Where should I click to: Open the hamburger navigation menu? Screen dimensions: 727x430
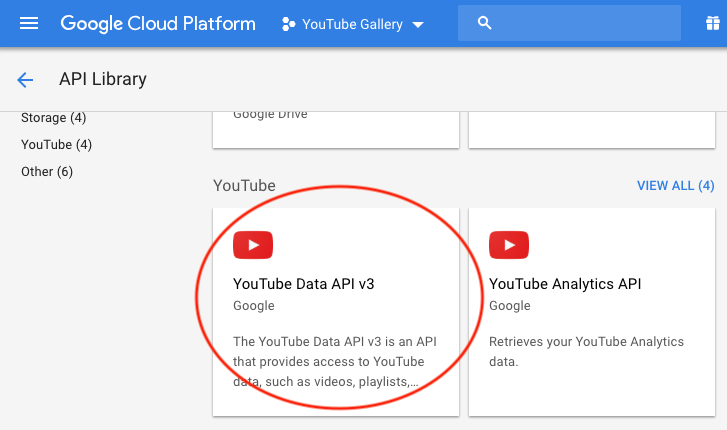29,23
